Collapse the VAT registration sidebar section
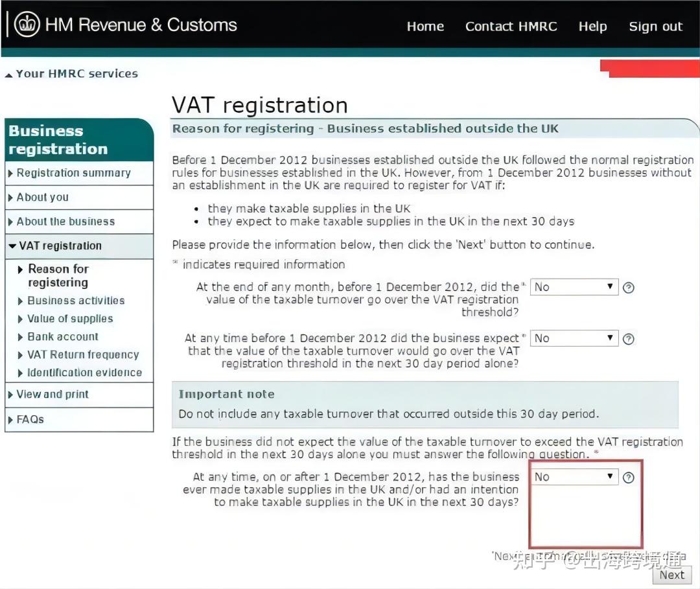The height and width of the screenshot is (589, 700). 12,246
